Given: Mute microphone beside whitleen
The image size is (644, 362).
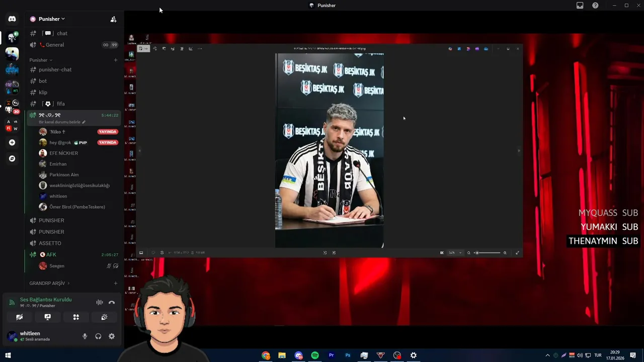Looking at the screenshot, I should pos(85,336).
